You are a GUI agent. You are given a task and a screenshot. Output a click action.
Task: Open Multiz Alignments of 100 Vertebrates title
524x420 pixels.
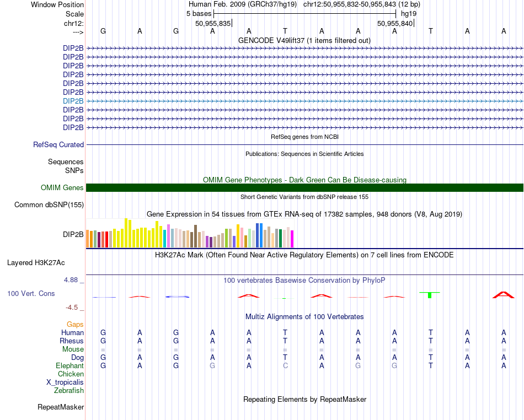coord(304,316)
